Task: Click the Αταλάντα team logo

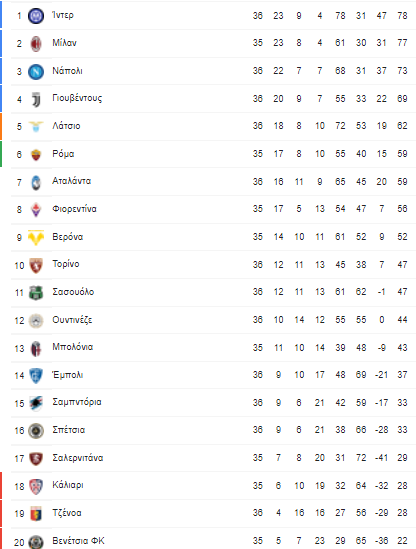Action: (36, 182)
